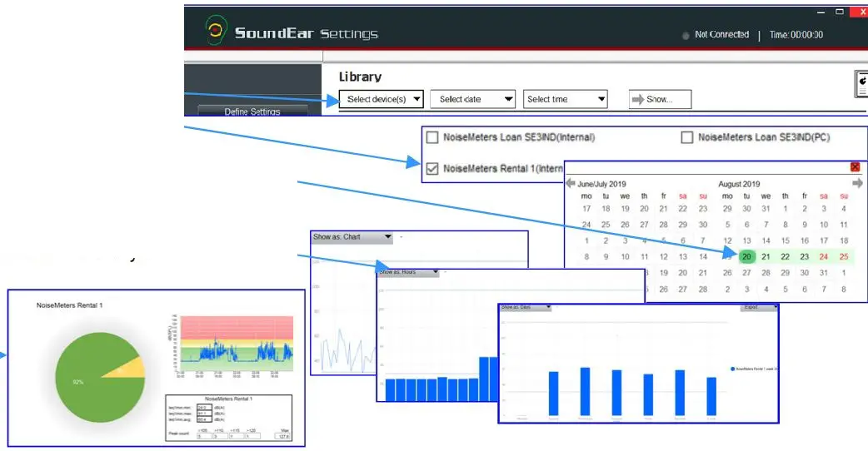
Task: Click the Not Connected status indicator dot
Action: [686, 36]
